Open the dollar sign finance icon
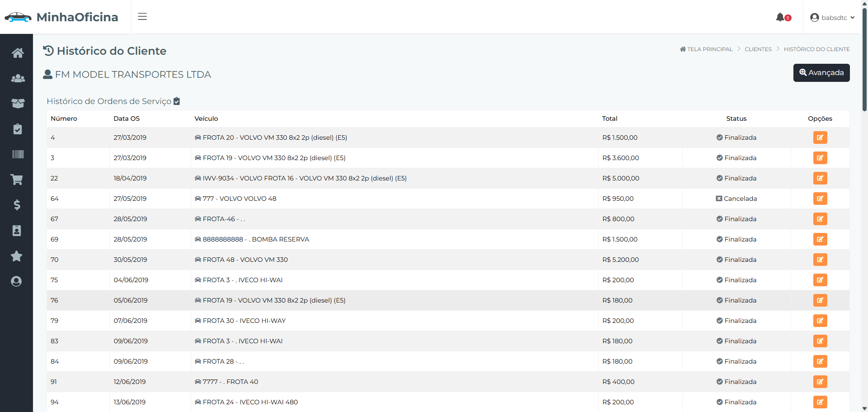 point(17,205)
